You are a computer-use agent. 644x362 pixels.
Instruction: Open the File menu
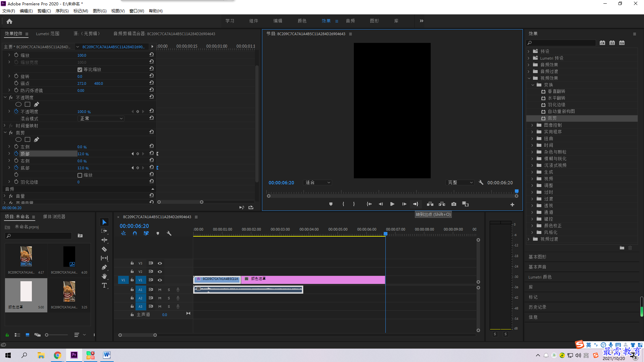click(9, 11)
